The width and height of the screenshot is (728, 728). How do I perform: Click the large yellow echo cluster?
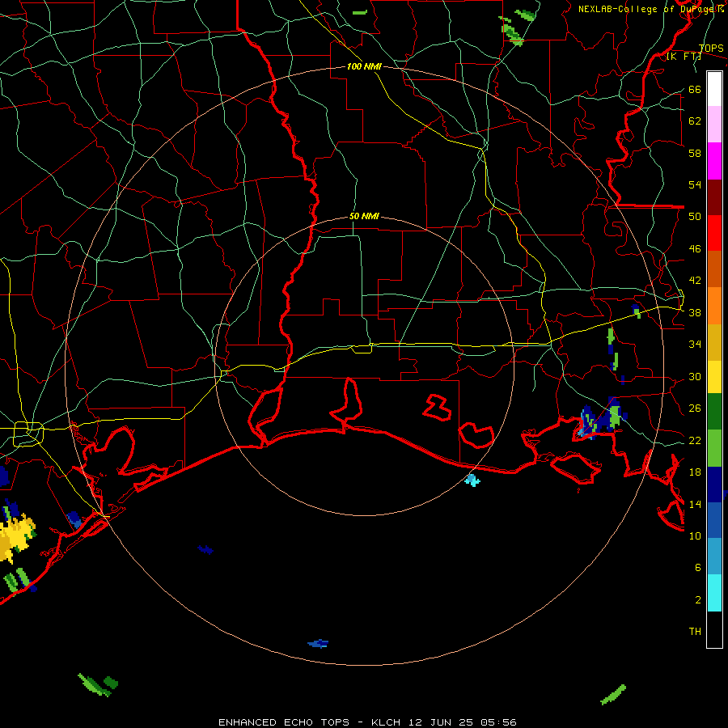coord(16,538)
